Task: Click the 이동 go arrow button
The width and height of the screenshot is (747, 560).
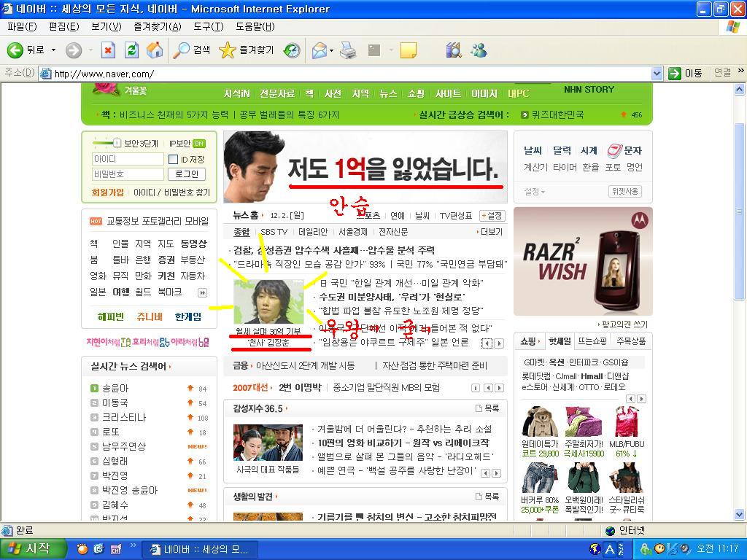Action: coord(685,74)
